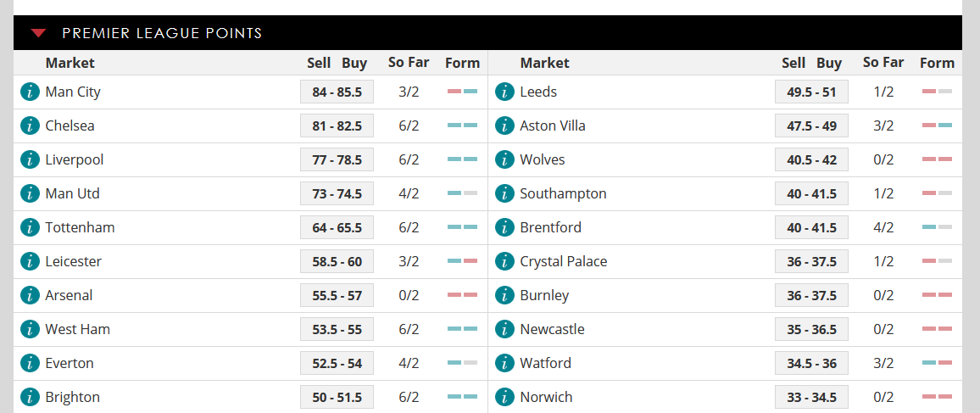This screenshot has width=980, height=413.
Task: Open the info icon beside Chelsea
Action: click(x=30, y=126)
